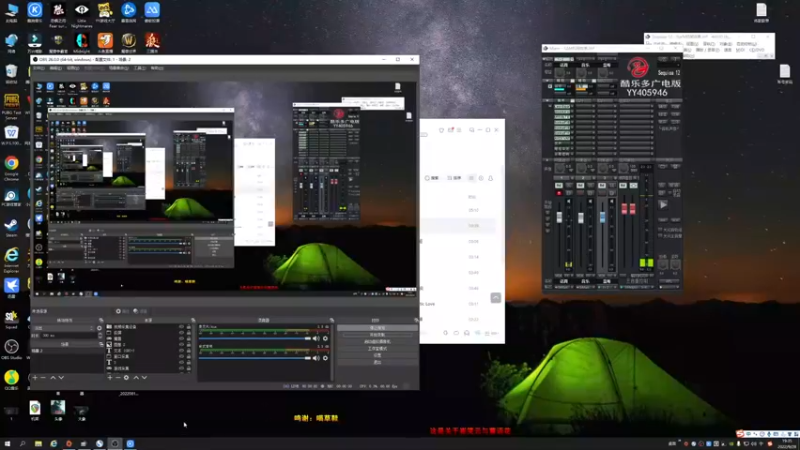Screen dimensions: 800x450
Task: Toggle lock of 文本 (GDI+) source
Action: click(x=189, y=351)
